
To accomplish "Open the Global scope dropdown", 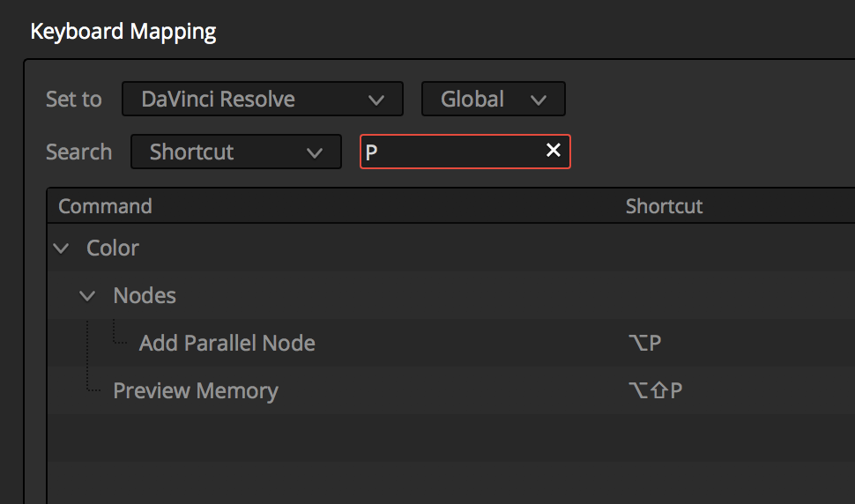I will click(493, 99).
